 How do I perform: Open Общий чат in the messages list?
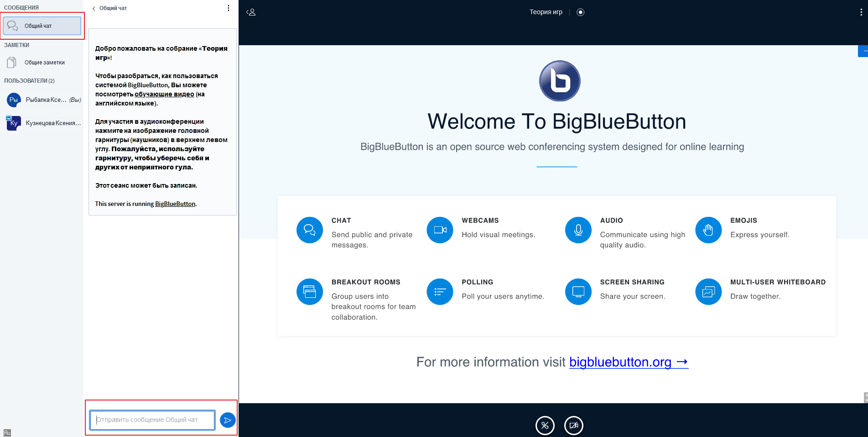click(42, 26)
